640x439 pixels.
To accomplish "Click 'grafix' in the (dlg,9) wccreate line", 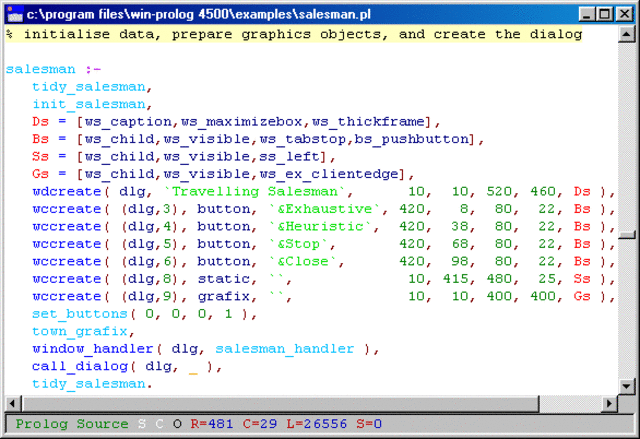I will 224,297.
